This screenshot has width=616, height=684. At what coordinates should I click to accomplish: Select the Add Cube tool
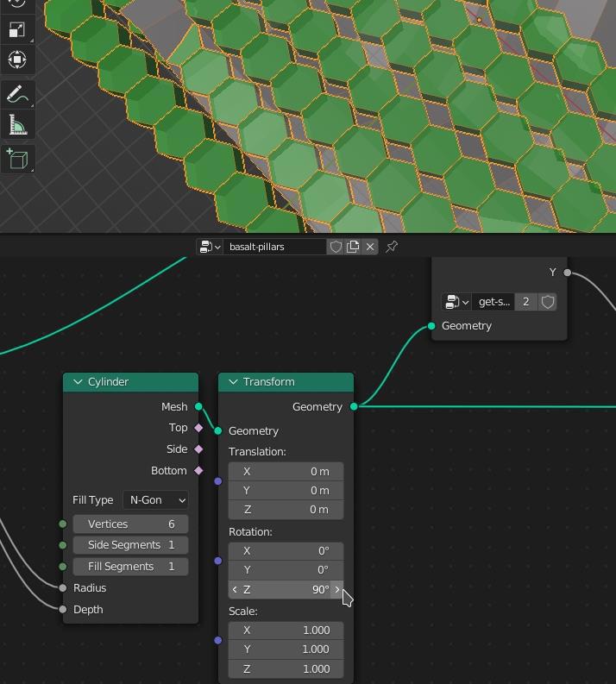pos(17,160)
